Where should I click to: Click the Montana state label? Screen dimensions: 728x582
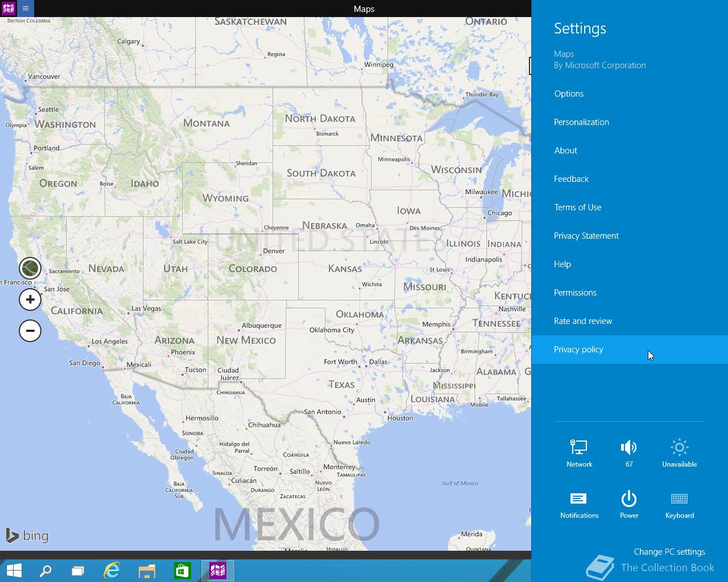tap(206, 123)
